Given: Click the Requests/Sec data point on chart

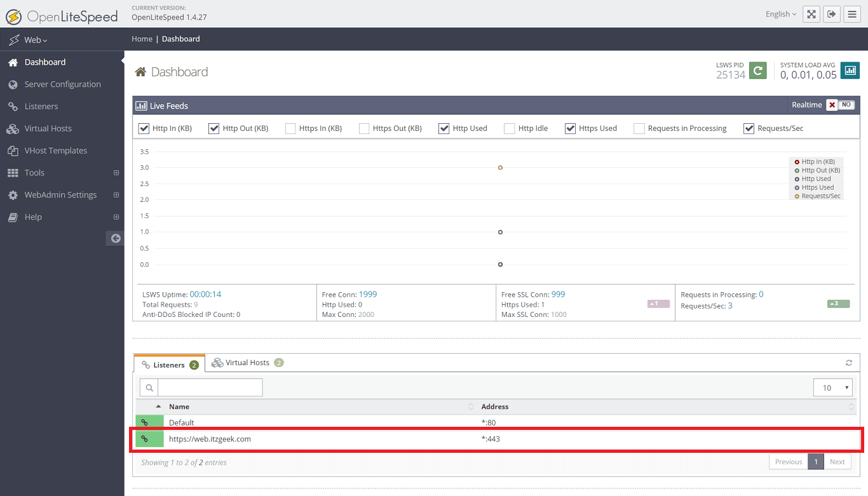Looking at the screenshot, I should [x=500, y=168].
